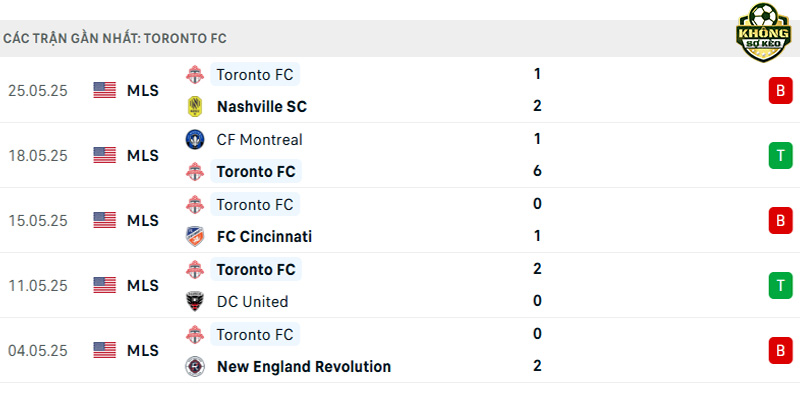
Task: Click the US flag in 18.05.25 row
Action: coord(105,155)
